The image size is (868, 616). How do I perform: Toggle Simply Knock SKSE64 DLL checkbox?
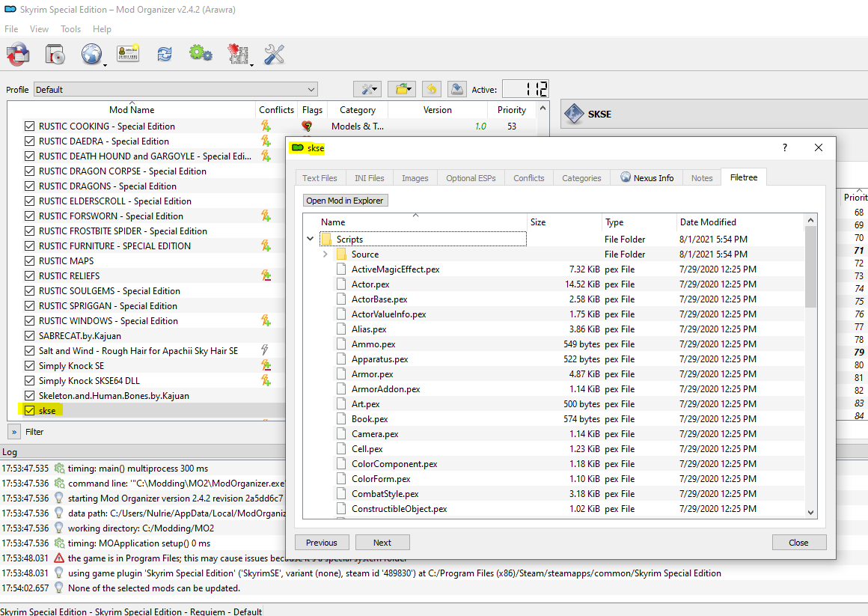tap(30, 380)
